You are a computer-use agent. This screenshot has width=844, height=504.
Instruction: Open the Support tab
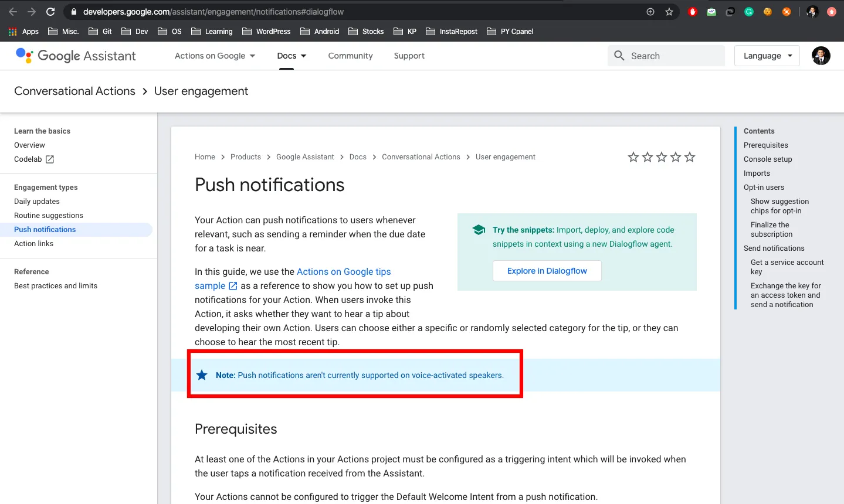(x=409, y=56)
